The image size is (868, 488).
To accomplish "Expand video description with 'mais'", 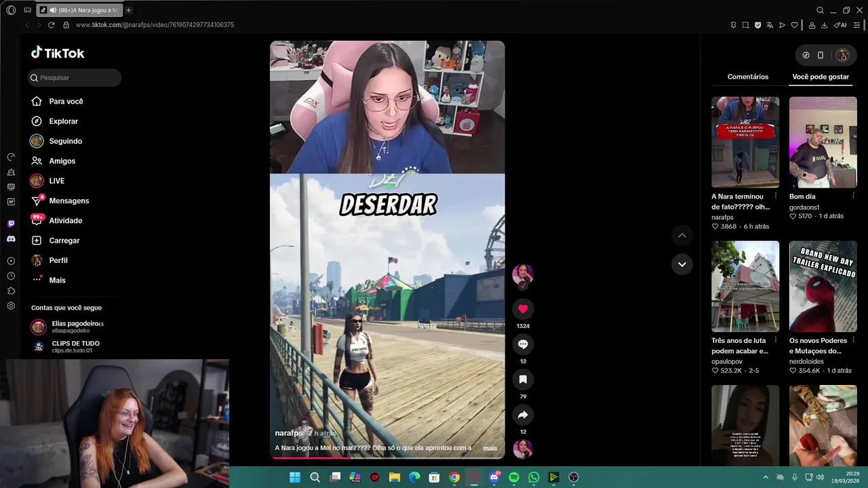I will pyautogui.click(x=490, y=448).
